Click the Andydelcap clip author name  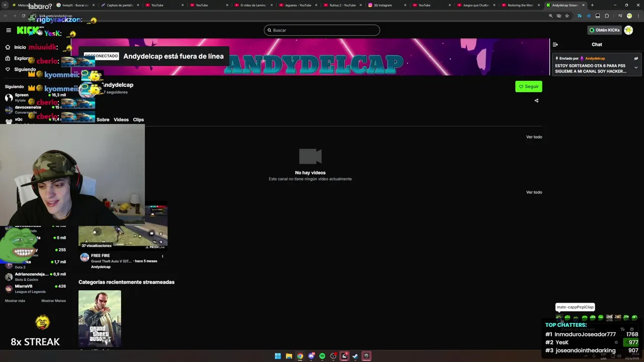point(101,267)
